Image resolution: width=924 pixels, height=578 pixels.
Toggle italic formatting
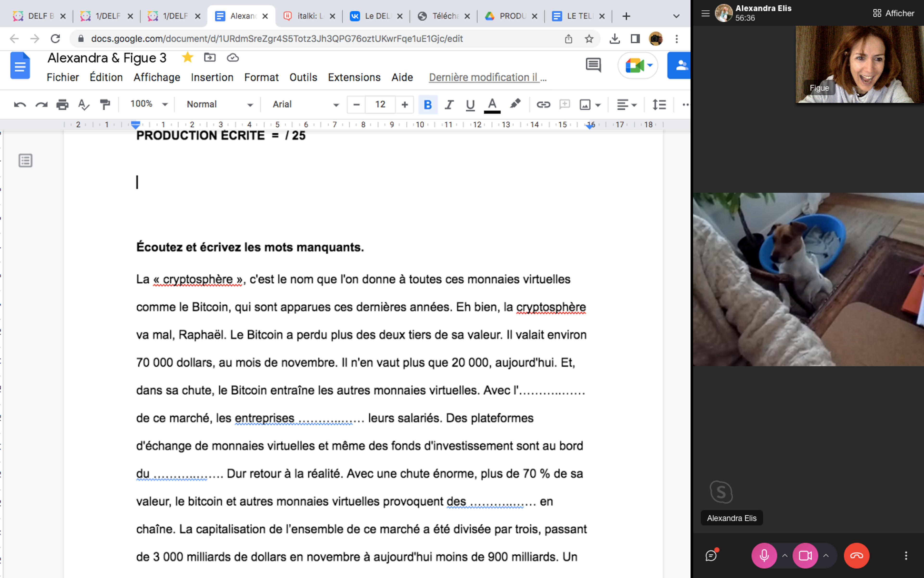449,104
